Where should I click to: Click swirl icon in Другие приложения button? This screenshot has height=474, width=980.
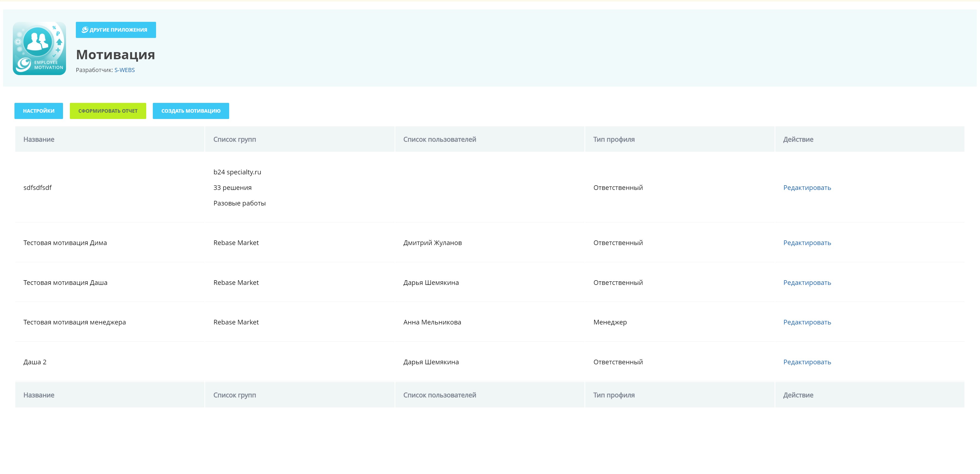coord(85,30)
